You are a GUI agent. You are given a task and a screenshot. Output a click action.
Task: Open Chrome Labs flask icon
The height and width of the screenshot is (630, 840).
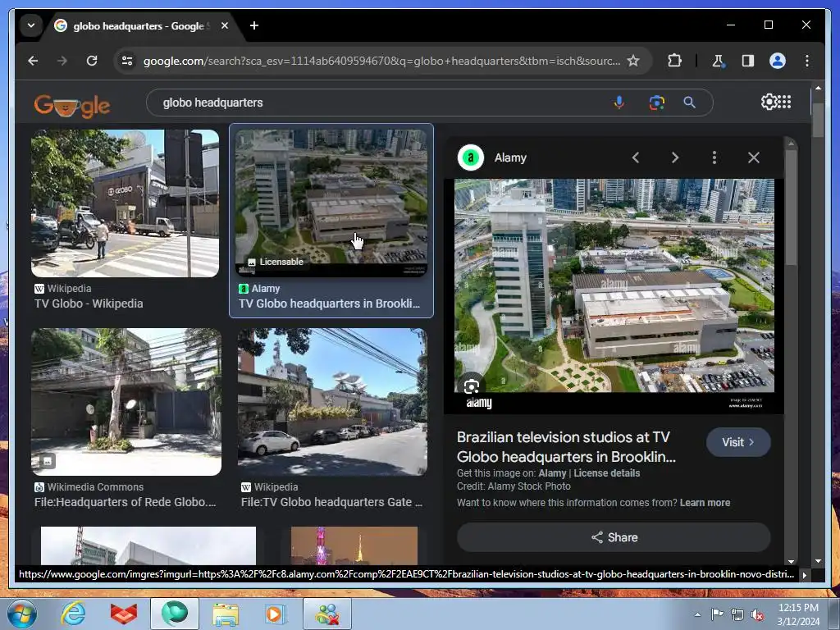pos(718,61)
